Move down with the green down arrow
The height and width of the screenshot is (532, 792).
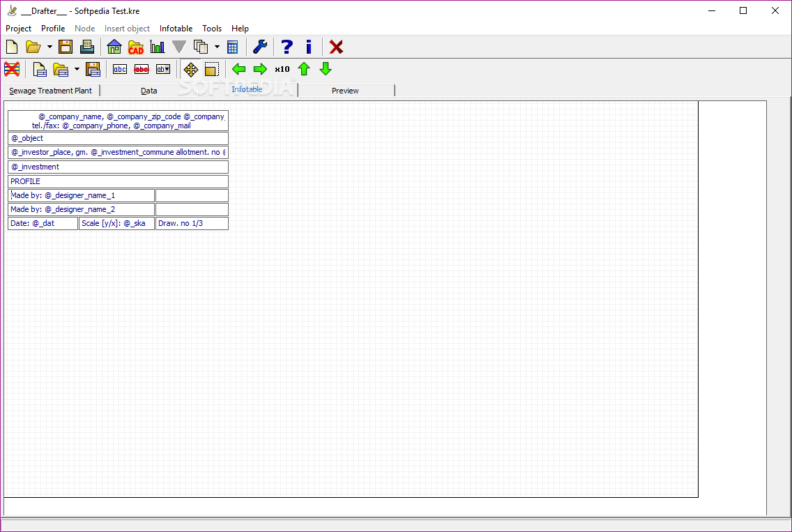click(x=326, y=69)
